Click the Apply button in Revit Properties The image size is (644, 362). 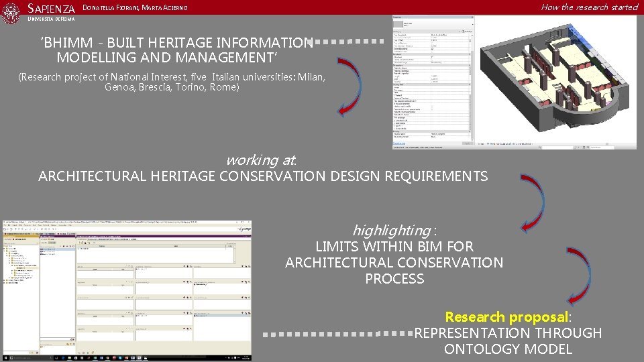(468, 143)
